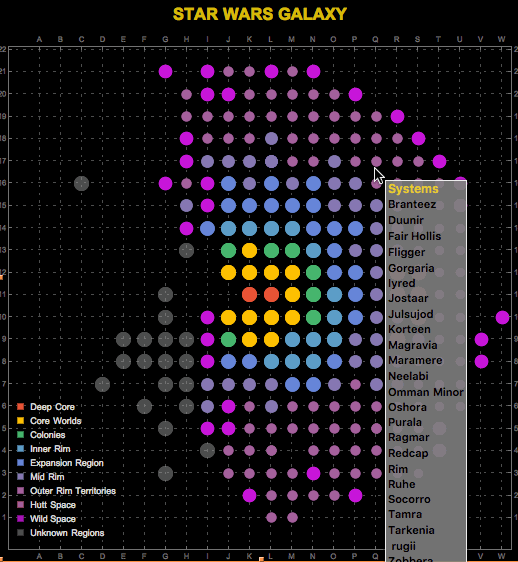The height and width of the screenshot is (562, 518).
Task: Select the Hutt Space legend swatch
Action: [x=20, y=505]
